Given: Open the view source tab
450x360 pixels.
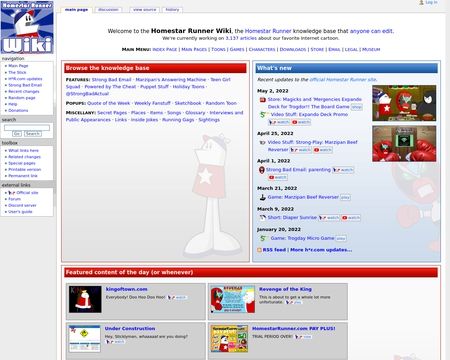Looking at the screenshot, I should (x=144, y=10).
